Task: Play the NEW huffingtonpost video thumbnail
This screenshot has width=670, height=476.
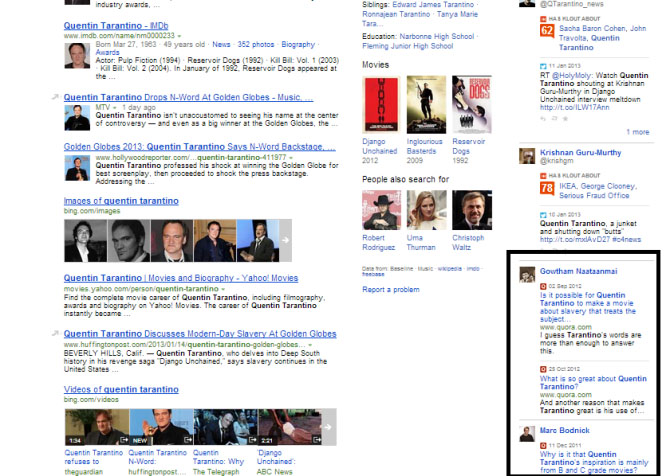Action: (x=161, y=427)
